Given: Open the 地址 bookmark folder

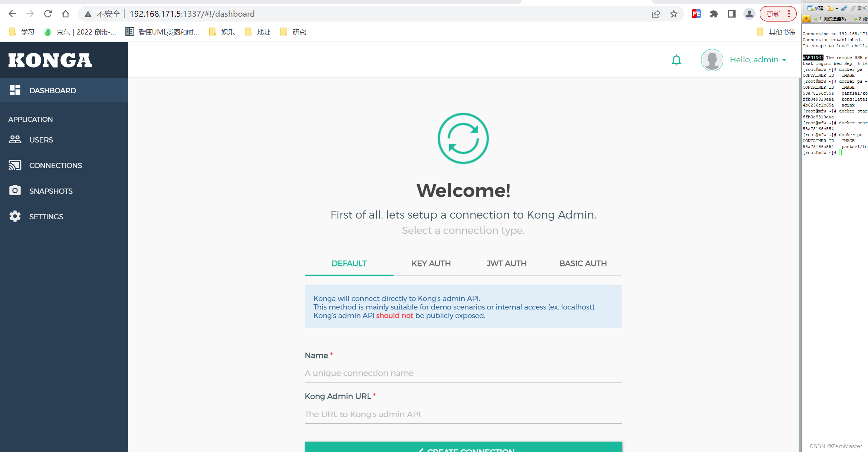Looking at the screenshot, I should pos(257,32).
